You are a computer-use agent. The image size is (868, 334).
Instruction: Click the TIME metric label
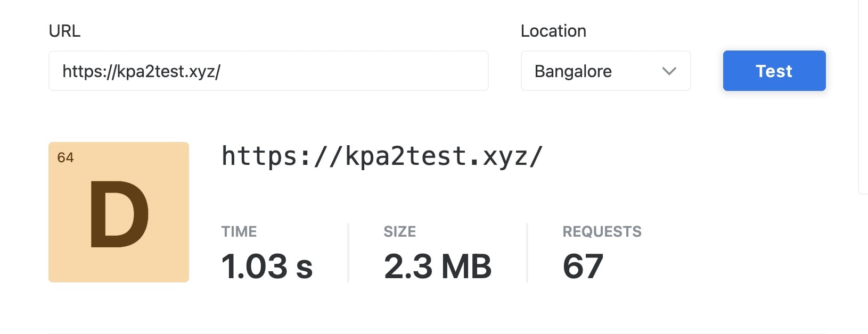(x=239, y=231)
